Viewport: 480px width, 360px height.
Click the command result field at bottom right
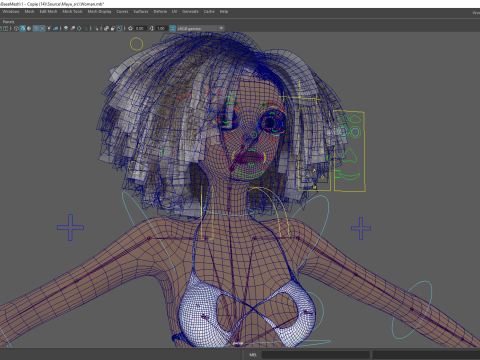coord(426,355)
